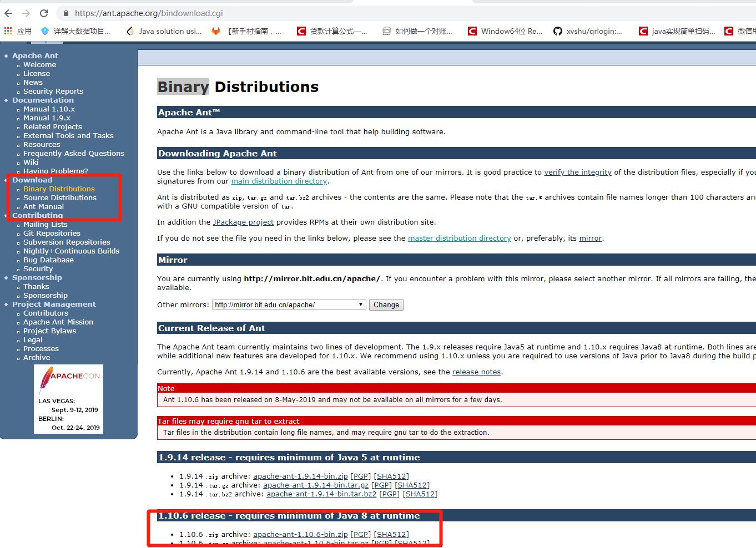The height and width of the screenshot is (548, 756).
Task: Open the 如何做一个对账 bookmark
Action: pyautogui.click(x=417, y=31)
